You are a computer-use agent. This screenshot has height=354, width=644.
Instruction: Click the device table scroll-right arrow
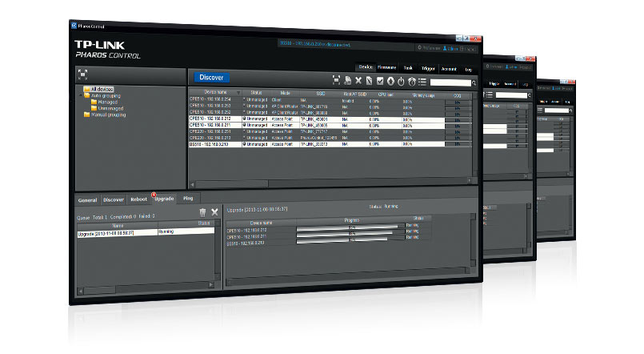(469, 180)
